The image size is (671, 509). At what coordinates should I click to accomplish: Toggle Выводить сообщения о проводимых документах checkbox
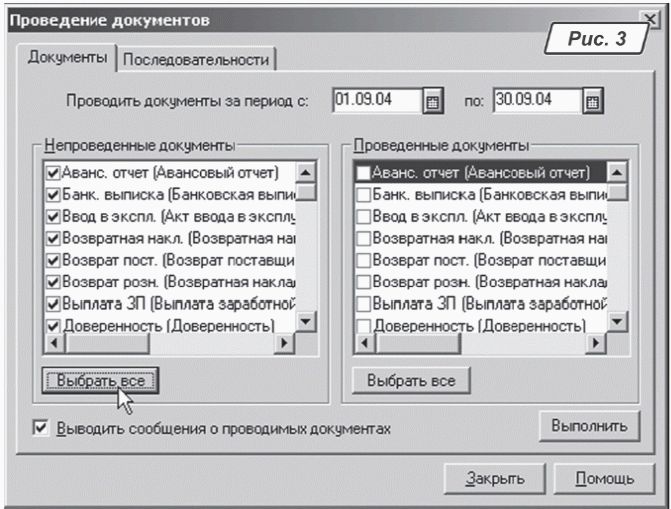coord(40,429)
